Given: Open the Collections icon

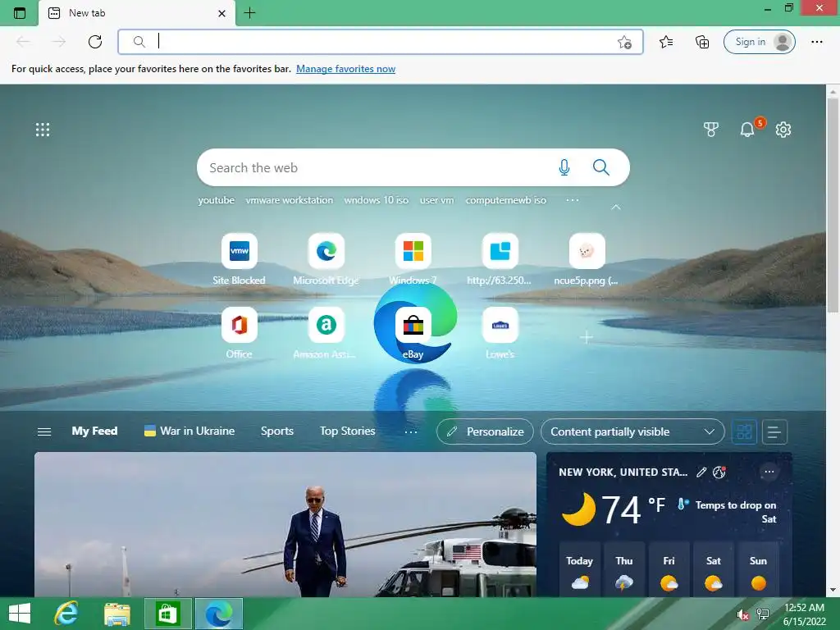Looking at the screenshot, I should (702, 42).
